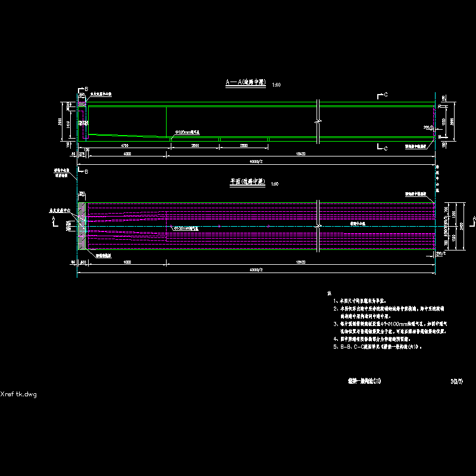Select '40000/2' dimension under section A—A
The width and height of the screenshot is (476, 476).
(x=256, y=162)
